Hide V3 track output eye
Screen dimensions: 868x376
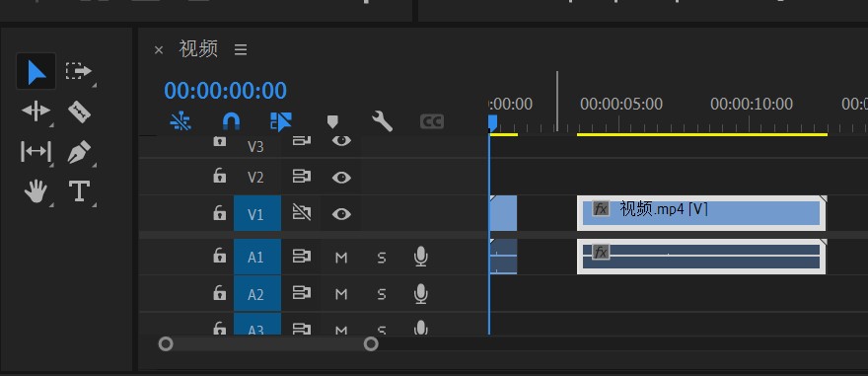[x=341, y=141]
